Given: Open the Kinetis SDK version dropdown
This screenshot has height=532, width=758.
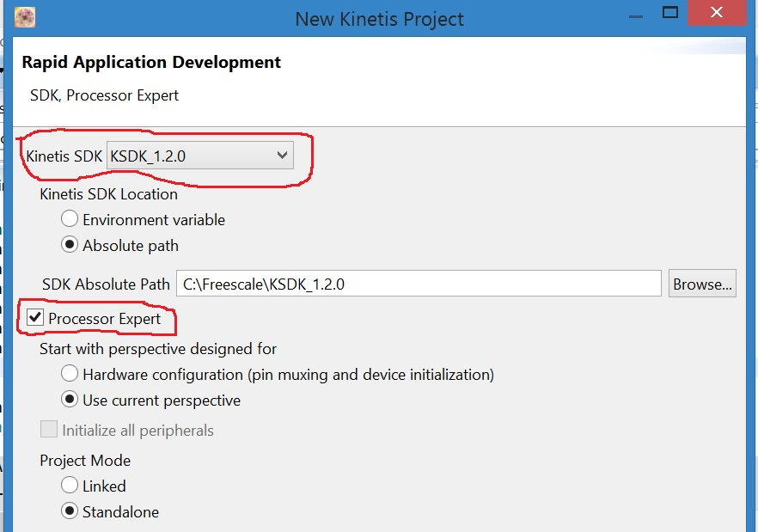Looking at the screenshot, I should (199, 156).
